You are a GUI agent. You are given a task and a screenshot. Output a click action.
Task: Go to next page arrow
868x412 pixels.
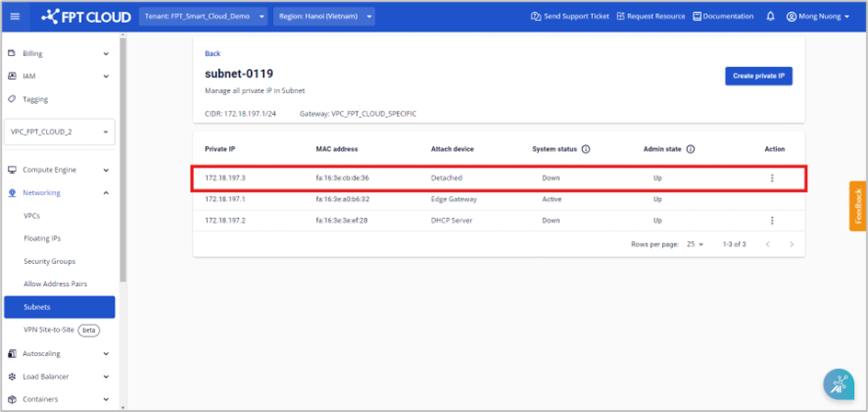pyautogui.click(x=791, y=245)
